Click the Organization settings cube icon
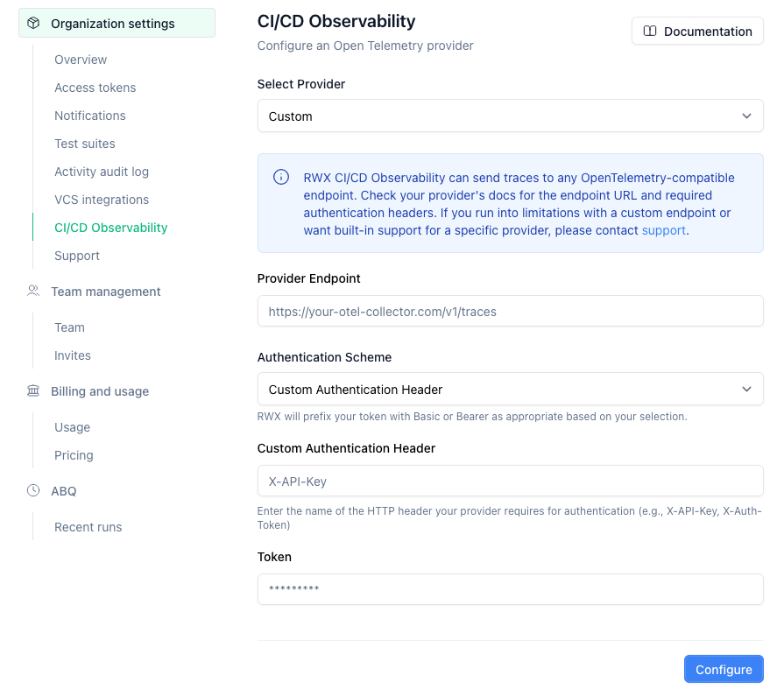This screenshot has height=689, width=784. pos(33,24)
